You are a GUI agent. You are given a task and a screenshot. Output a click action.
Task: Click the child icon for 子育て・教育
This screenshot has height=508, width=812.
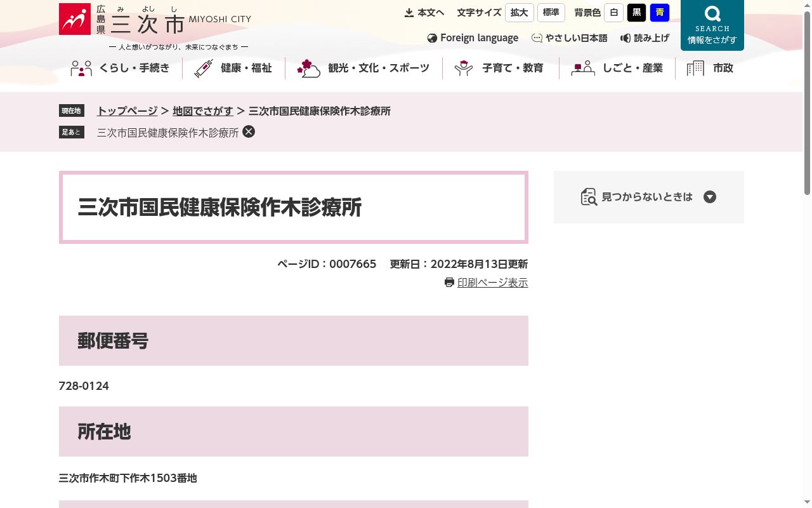[x=464, y=69]
